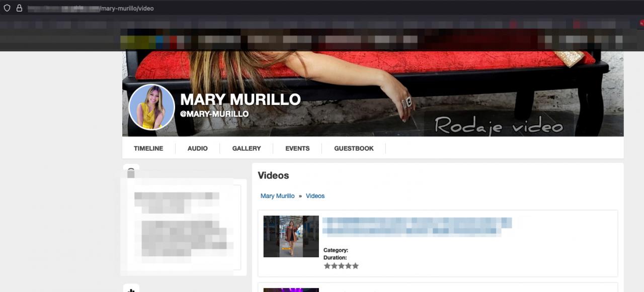The image size is (644, 292).
Task: Click the Mary Murillo breadcrumb link
Action: [x=277, y=196]
